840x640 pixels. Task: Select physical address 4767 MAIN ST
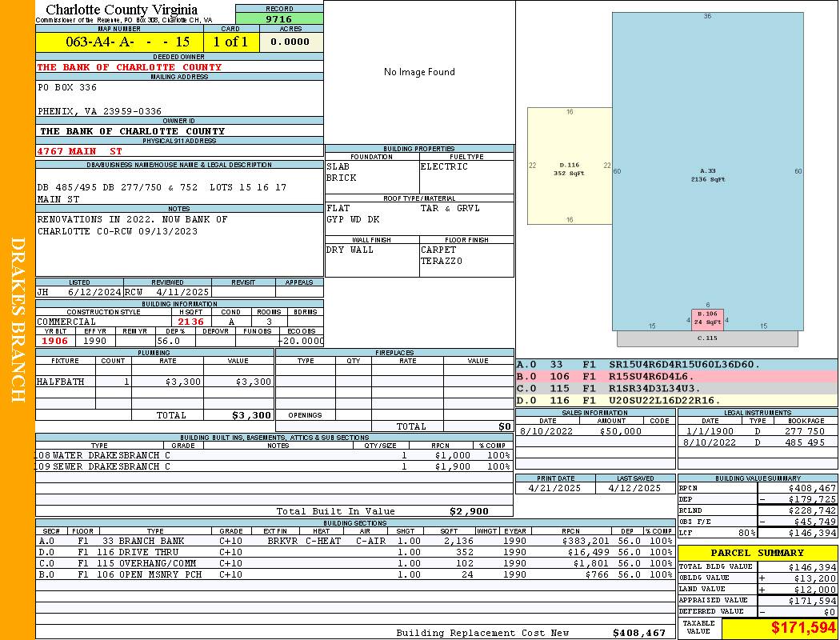79,151
